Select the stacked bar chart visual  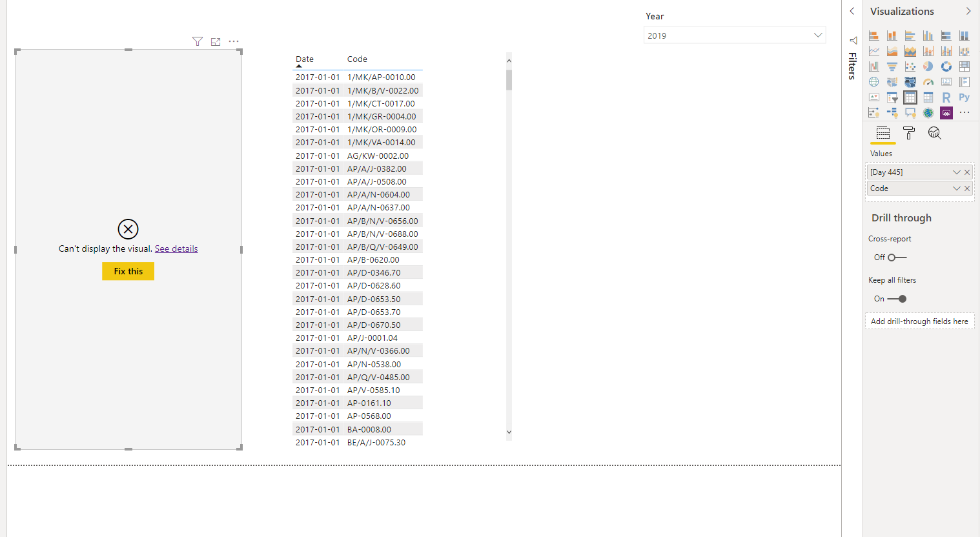[x=874, y=35]
